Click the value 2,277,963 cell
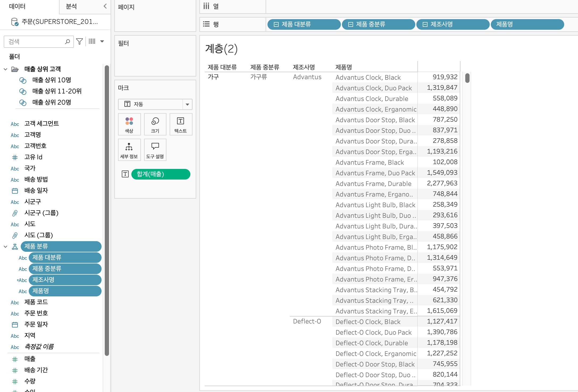 coord(442,183)
